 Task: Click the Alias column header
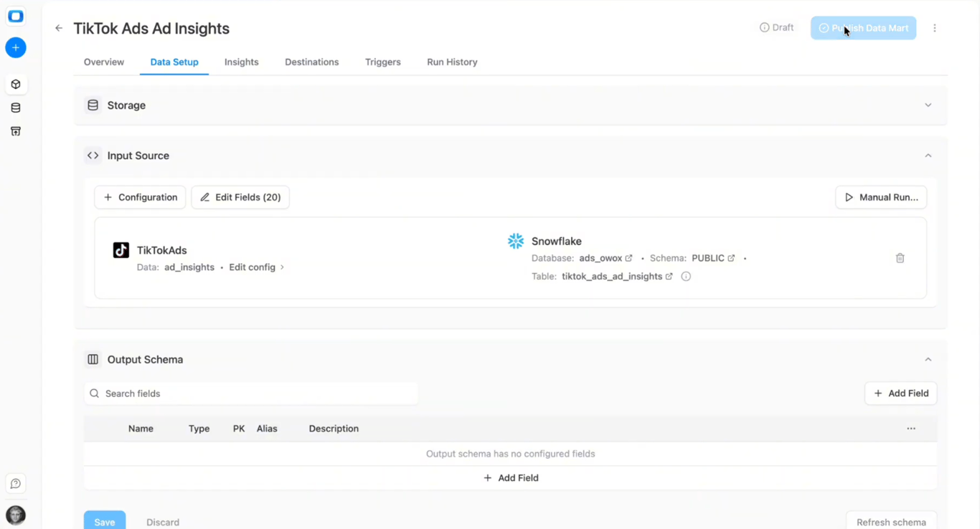click(x=267, y=429)
